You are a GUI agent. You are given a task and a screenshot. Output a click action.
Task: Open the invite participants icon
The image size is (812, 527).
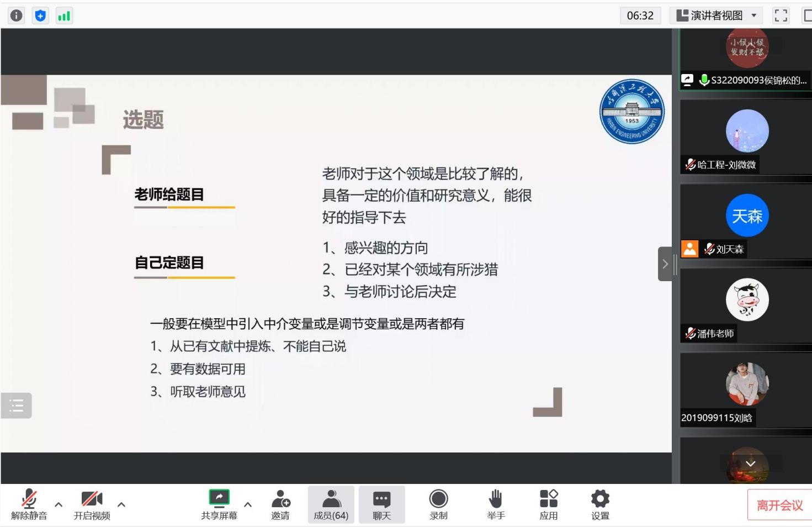(x=280, y=504)
